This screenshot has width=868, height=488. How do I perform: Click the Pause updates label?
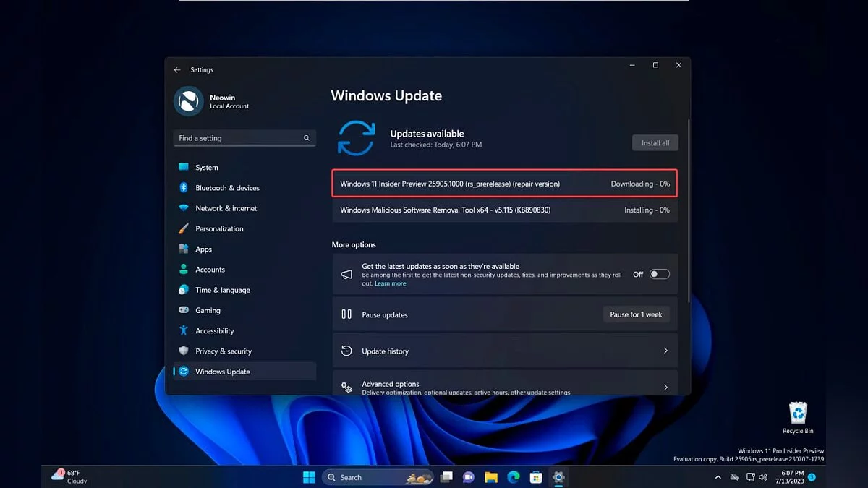(385, 315)
